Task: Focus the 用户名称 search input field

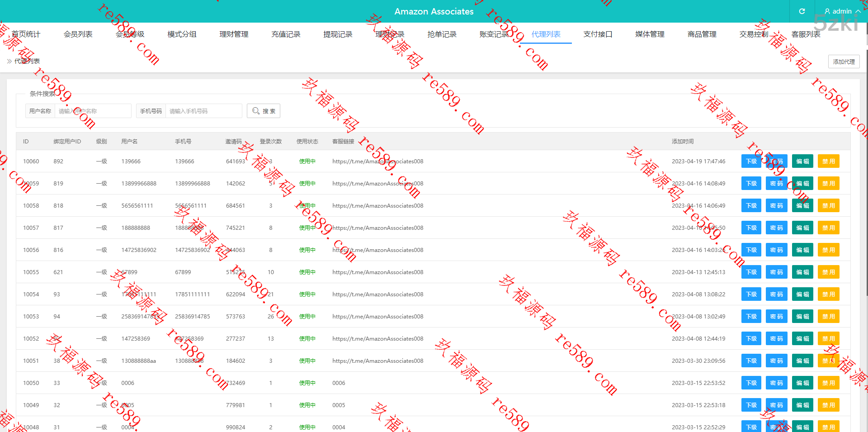Action: (x=93, y=111)
